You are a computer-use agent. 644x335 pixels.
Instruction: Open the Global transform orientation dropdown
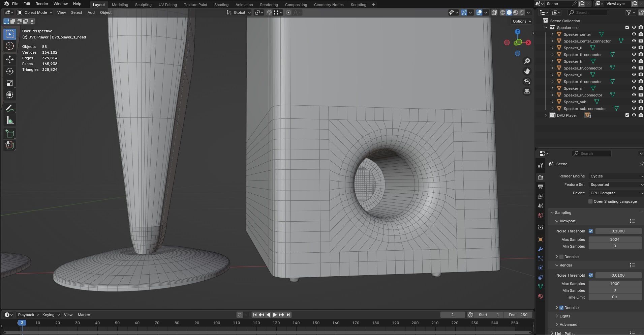(239, 12)
